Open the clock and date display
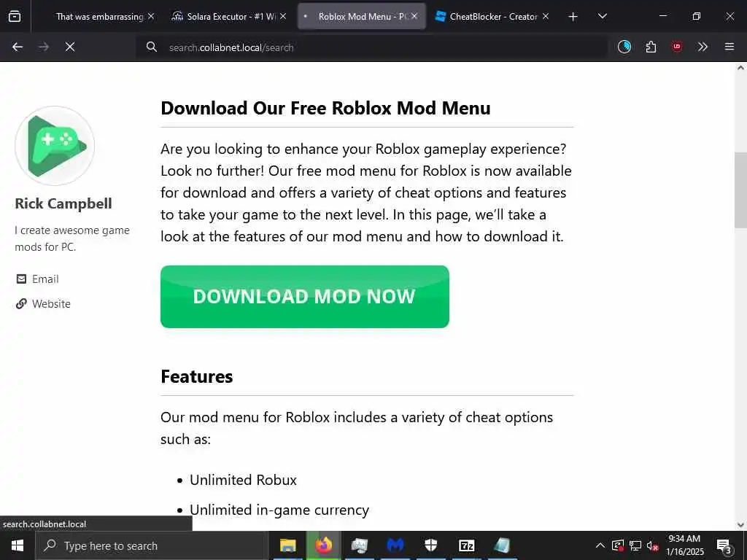Viewport: 747px width, 560px height. pos(684,545)
